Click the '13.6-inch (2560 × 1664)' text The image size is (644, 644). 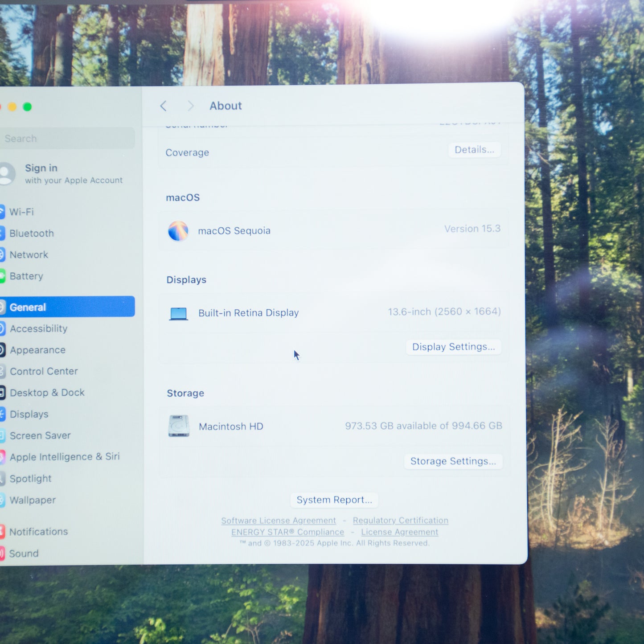444,312
